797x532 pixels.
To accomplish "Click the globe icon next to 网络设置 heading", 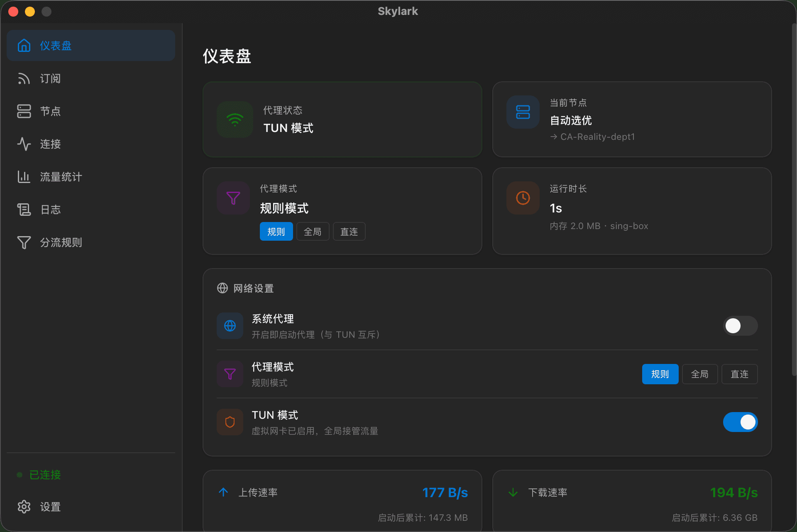I will [x=222, y=288].
